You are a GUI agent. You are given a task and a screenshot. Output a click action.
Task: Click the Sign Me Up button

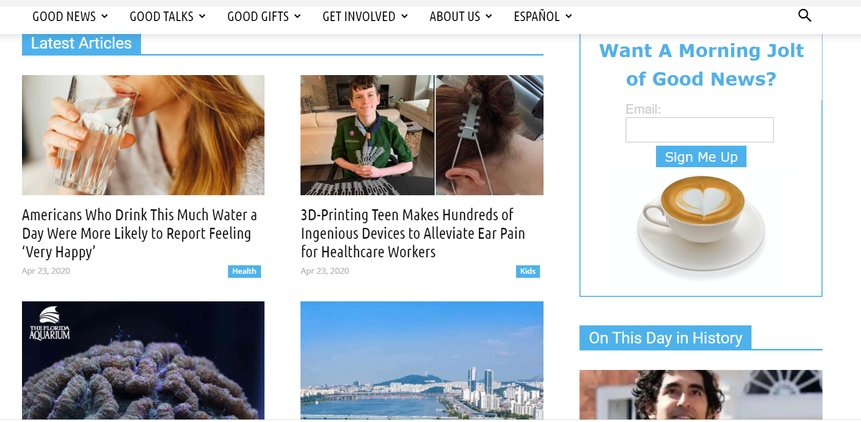coord(701,157)
